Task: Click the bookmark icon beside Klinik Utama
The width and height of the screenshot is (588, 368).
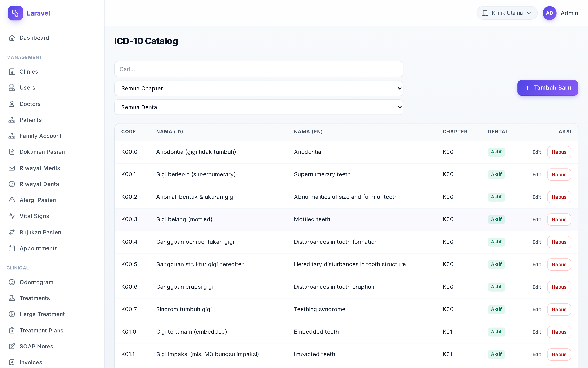Action: click(x=485, y=13)
